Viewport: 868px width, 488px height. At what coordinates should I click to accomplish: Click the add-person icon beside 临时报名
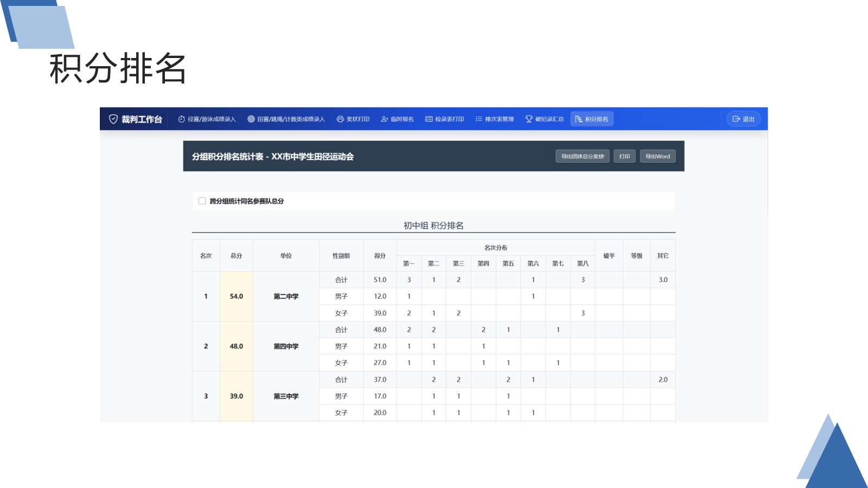385,119
